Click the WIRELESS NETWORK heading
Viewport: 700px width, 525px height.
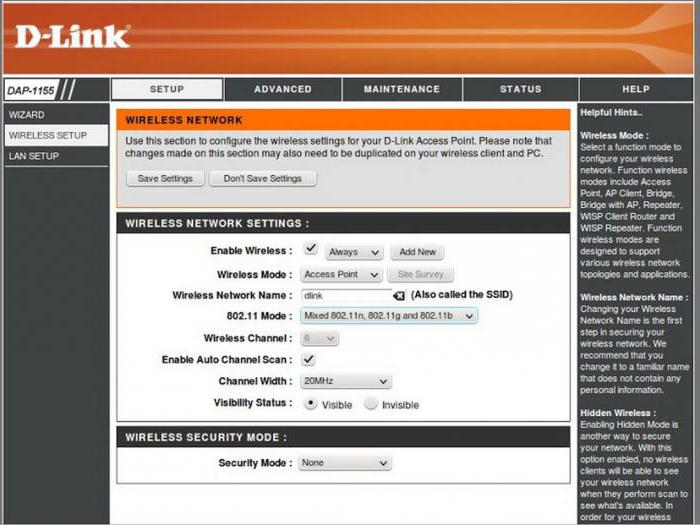[x=184, y=120]
